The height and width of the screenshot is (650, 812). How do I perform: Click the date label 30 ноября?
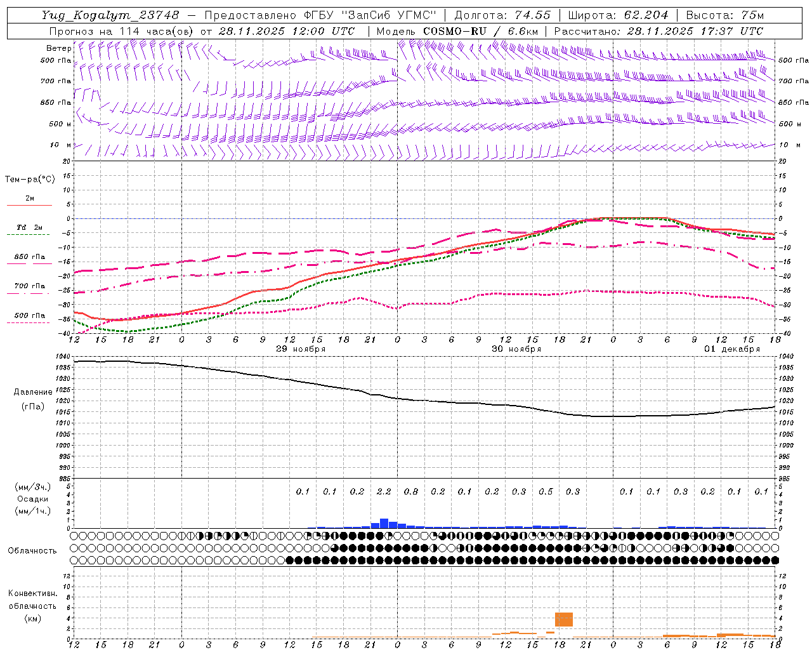(516, 349)
